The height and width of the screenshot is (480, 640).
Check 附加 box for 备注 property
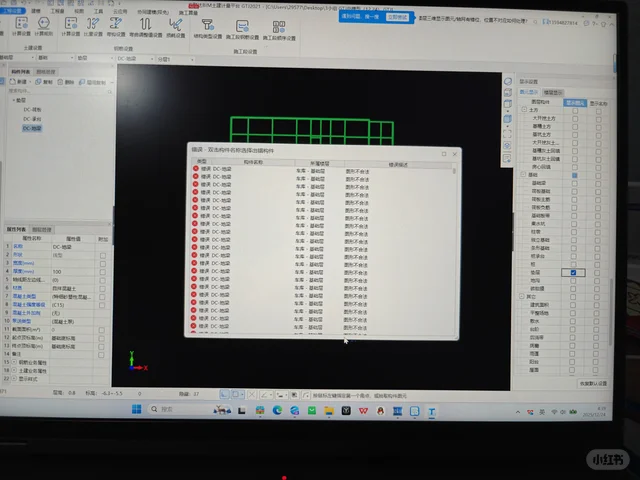click(x=101, y=355)
